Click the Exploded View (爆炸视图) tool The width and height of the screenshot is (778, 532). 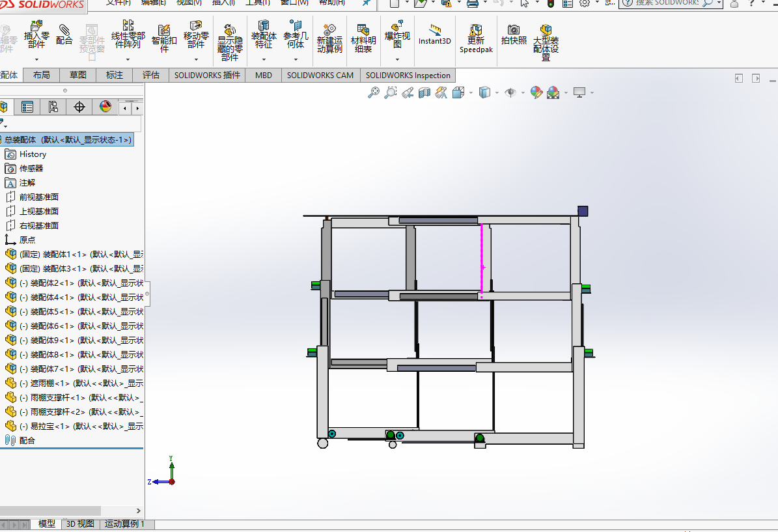[397, 35]
